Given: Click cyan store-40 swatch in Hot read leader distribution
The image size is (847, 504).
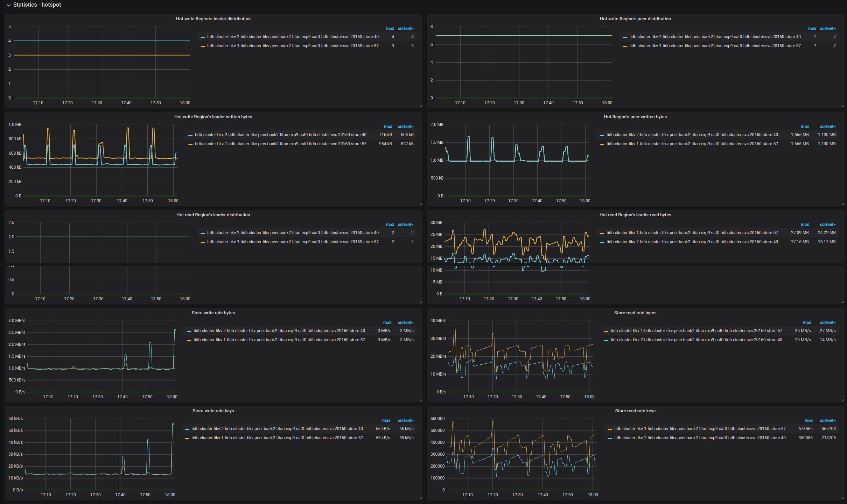Looking at the screenshot, I should [203, 233].
